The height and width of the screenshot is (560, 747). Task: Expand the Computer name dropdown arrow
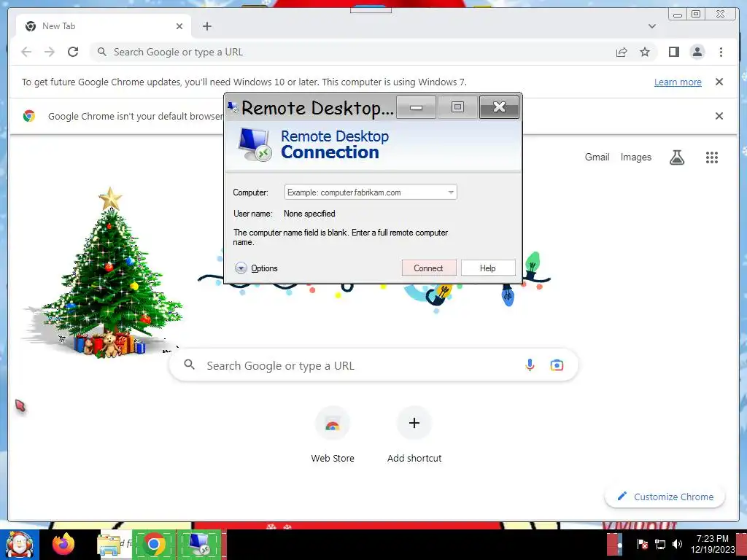(x=451, y=192)
